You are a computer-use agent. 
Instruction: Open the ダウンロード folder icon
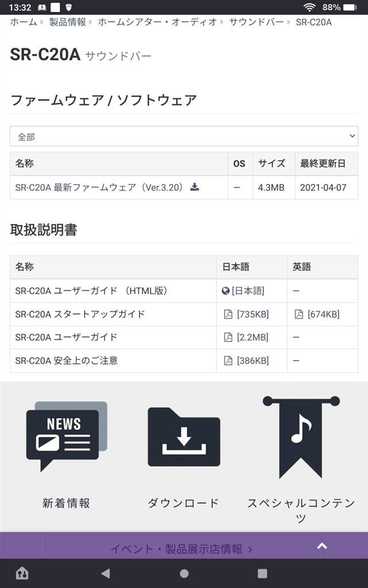pyautogui.click(x=184, y=437)
